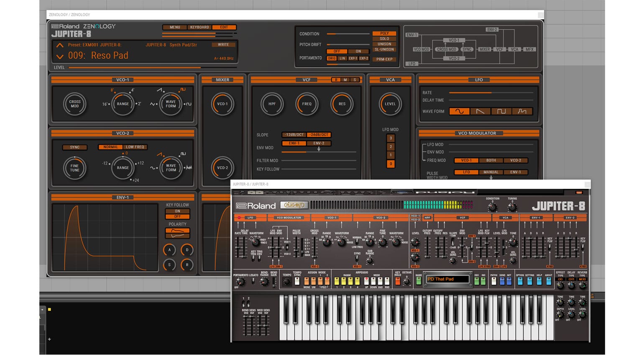Toggle VCO-2 SYNC in Zenology
The width and height of the screenshot is (644, 355).
pyautogui.click(x=75, y=147)
